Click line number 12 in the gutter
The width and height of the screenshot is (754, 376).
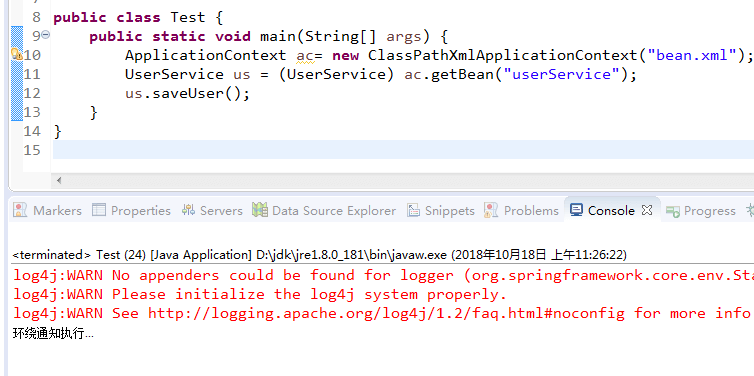(32, 93)
